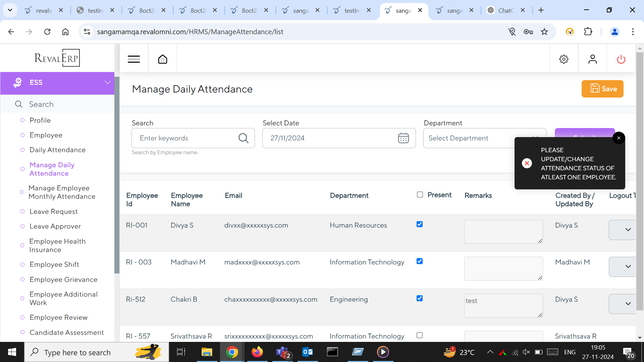Open the settings gear icon

coord(564,59)
